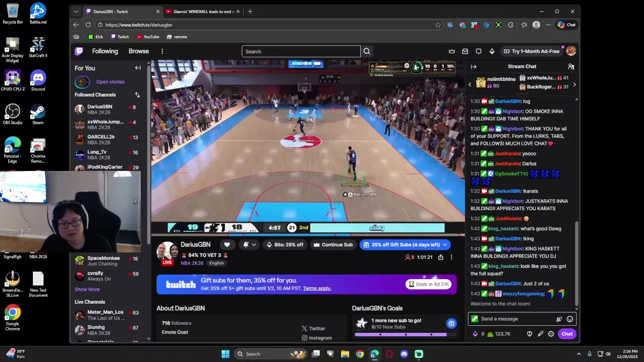Click the Terms apply link
The image size is (644, 362).
point(317,289)
